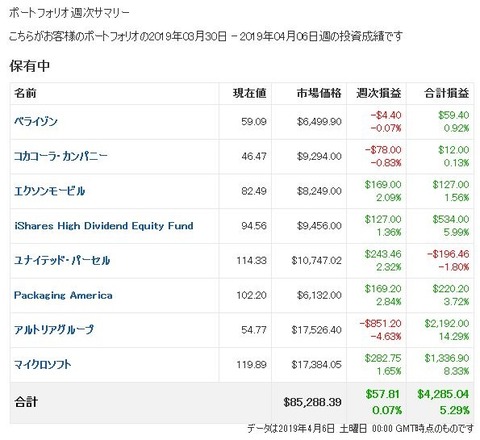The width and height of the screenshot is (480, 440).
Task: Click the 現在値 column header
Action: point(249,93)
